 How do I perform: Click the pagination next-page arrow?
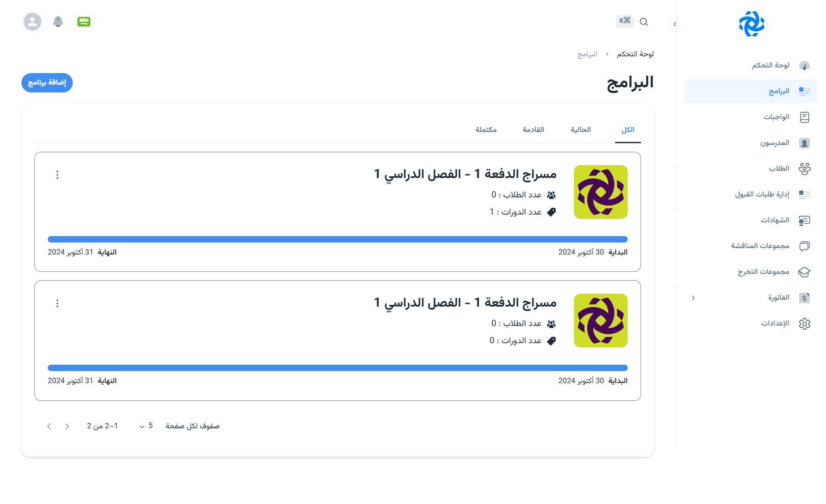point(49,426)
